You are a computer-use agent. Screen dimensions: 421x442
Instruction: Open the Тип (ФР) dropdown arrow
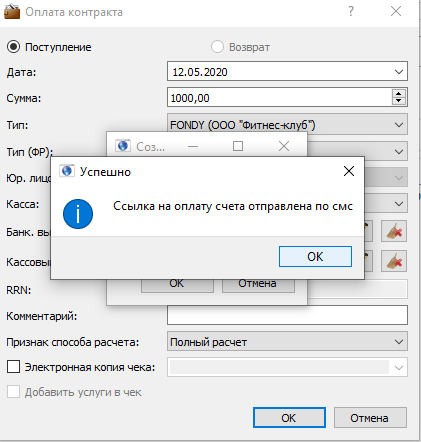pos(399,152)
